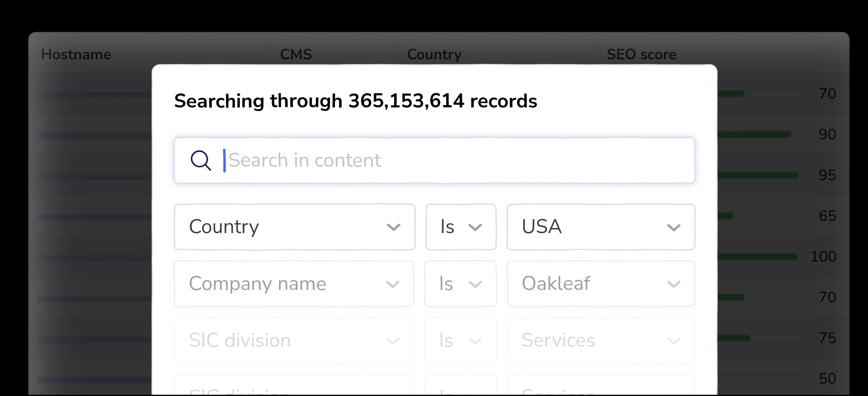Screen dimensions: 868x396
Task: Click the SEO score column header
Action: click(641, 54)
